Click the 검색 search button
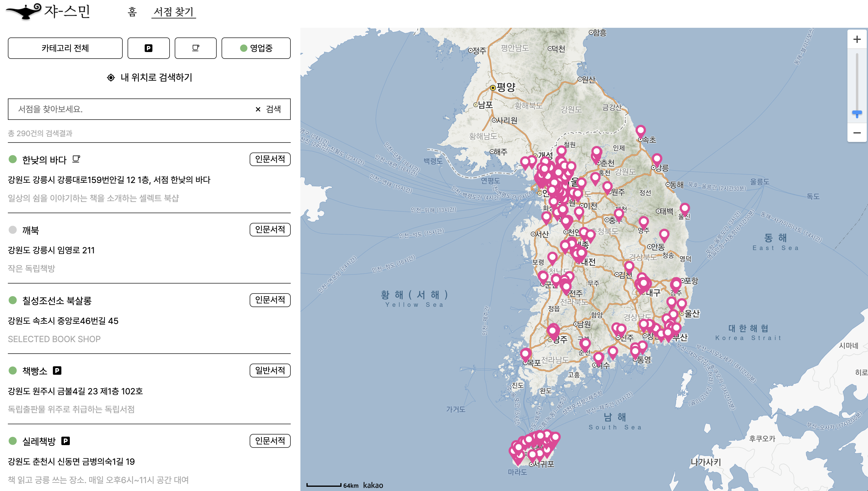 click(x=273, y=109)
